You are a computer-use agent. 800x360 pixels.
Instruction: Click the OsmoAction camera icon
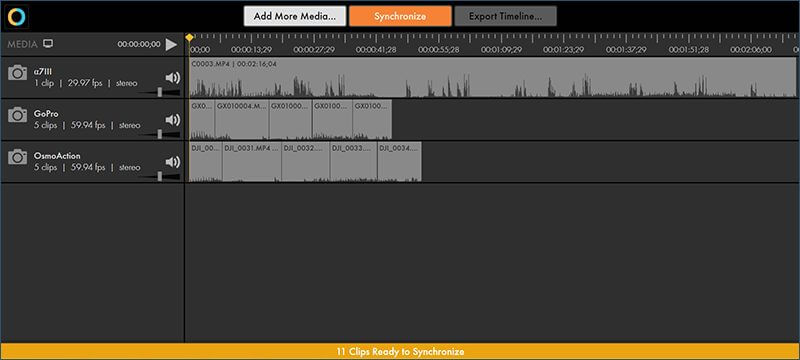click(x=17, y=157)
